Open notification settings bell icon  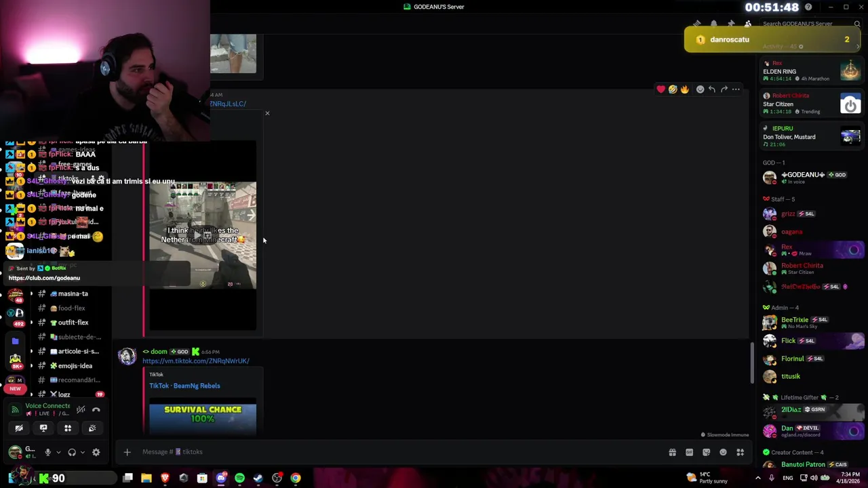click(714, 24)
